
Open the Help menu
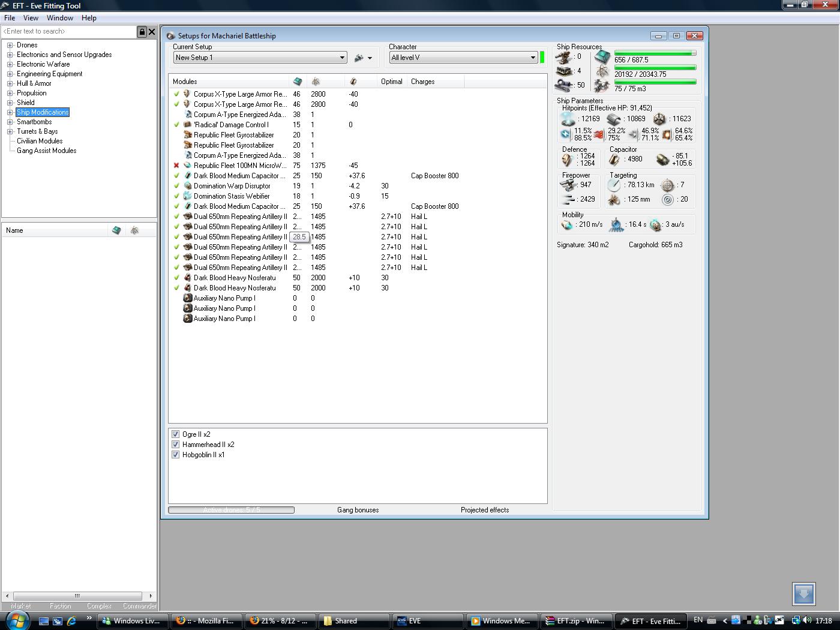(89, 18)
